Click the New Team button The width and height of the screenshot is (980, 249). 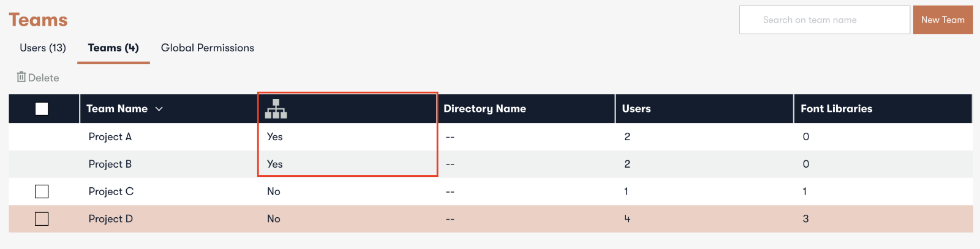943,20
